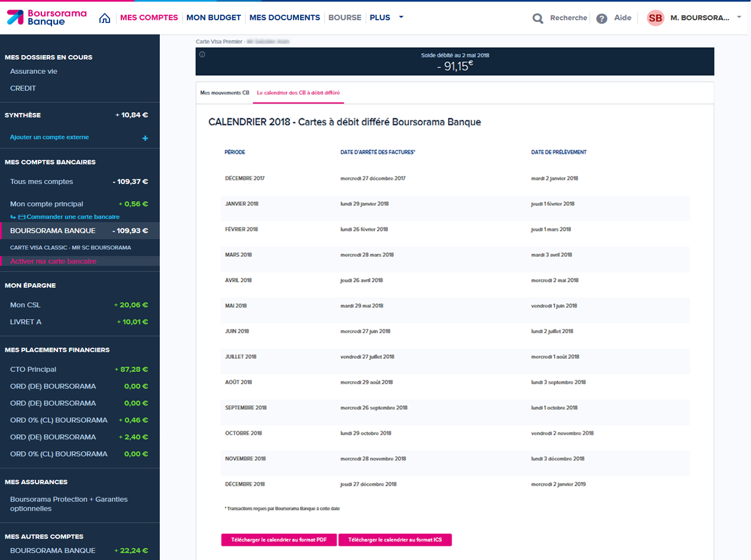Image resolution: width=751 pixels, height=560 pixels.
Task: Open Assurance vie in sidebar
Action: (34, 72)
